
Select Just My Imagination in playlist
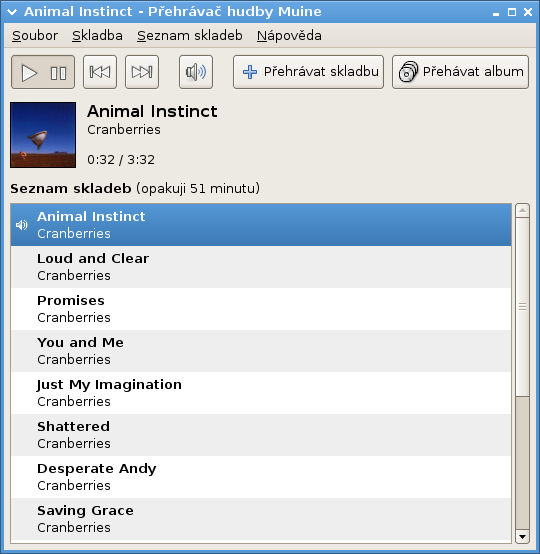pyautogui.click(x=261, y=393)
